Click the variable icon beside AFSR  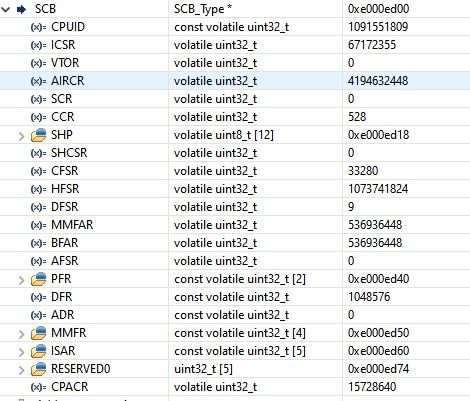(38, 261)
